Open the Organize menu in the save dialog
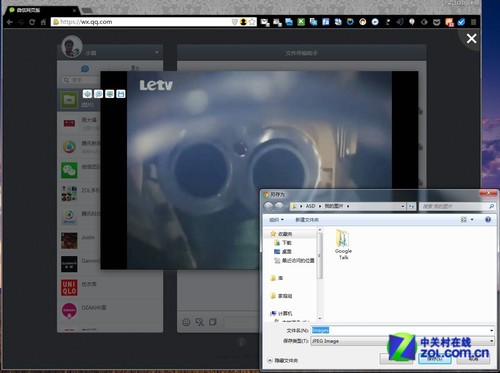 [x=276, y=220]
